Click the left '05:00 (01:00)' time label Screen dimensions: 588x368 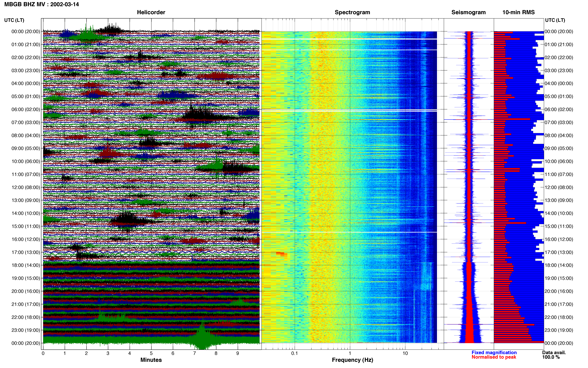[x=26, y=96]
